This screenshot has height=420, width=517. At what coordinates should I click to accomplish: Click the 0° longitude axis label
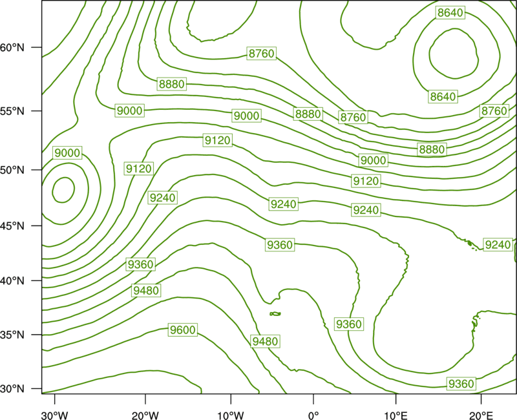coord(313,415)
